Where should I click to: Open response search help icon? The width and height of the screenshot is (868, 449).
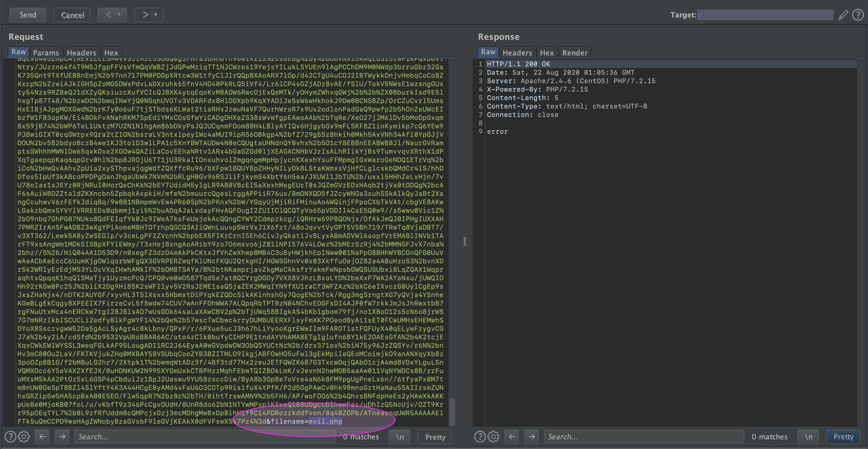pyautogui.click(x=480, y=437)
